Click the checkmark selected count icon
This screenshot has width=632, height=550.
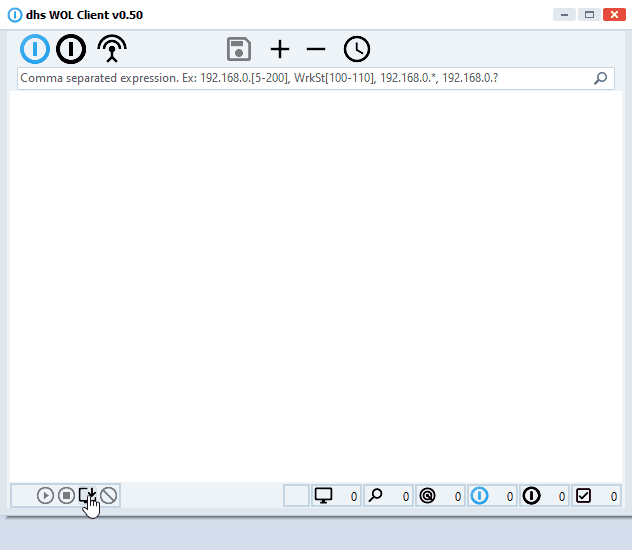point(583,496)
